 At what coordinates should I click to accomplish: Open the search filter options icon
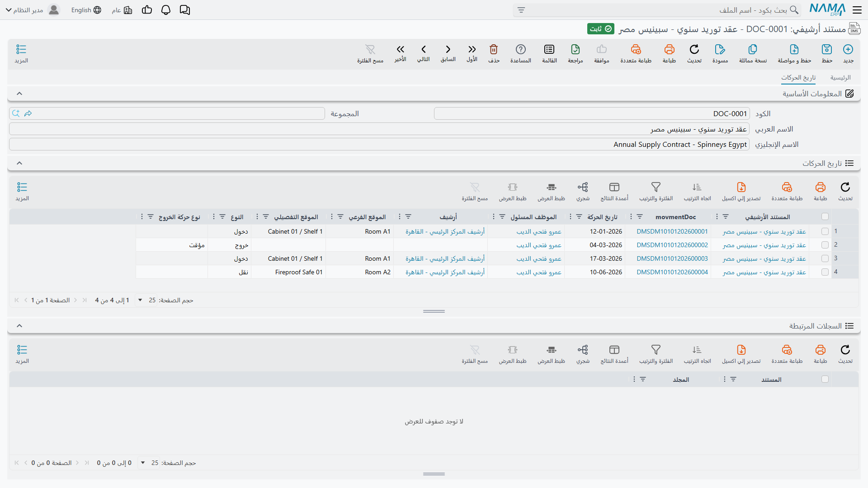[521, 10]
